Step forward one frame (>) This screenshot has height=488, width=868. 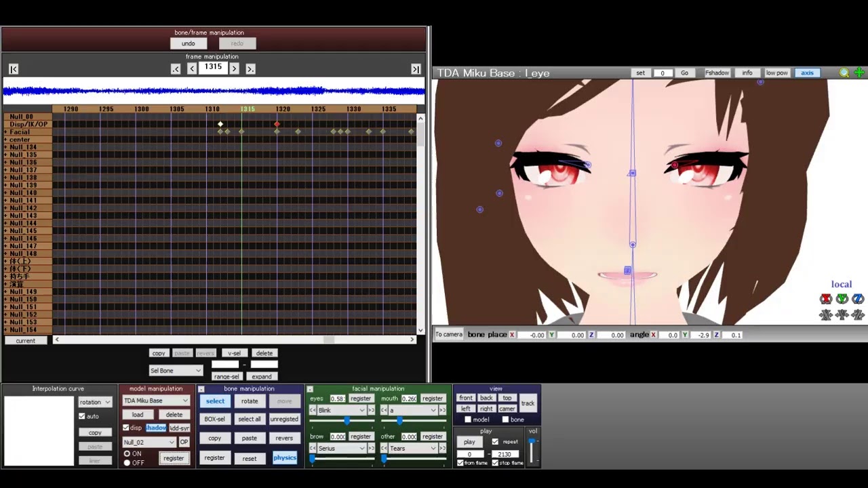(234, 69)
